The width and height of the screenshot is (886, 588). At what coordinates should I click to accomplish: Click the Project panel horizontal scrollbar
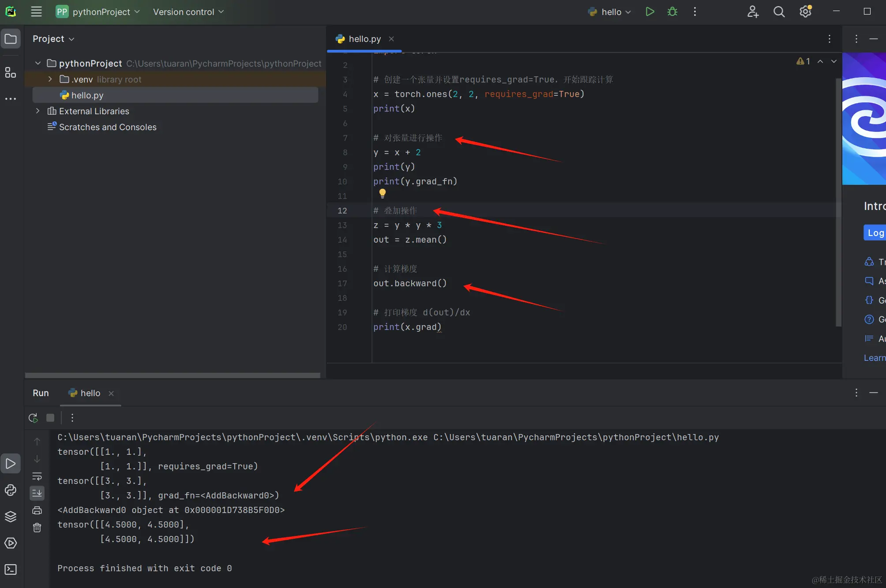pos(173,375)
